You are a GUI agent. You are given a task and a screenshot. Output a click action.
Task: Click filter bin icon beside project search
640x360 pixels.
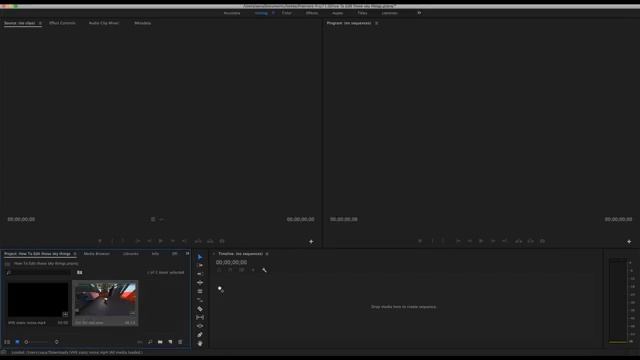80,272
